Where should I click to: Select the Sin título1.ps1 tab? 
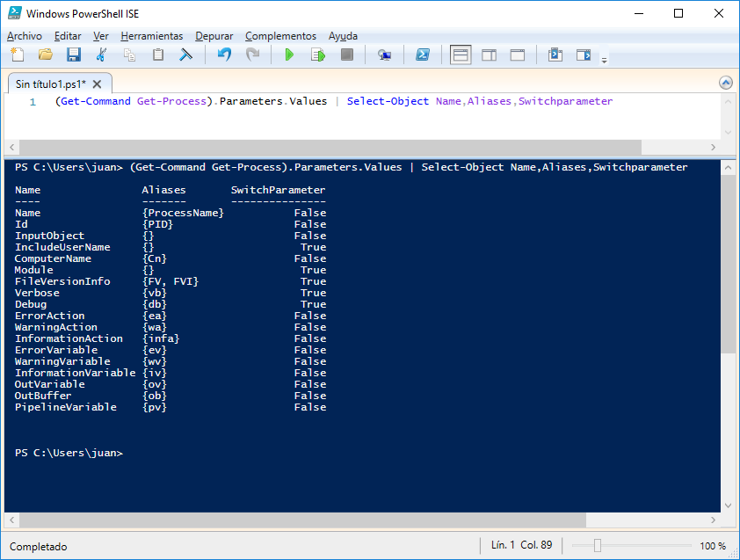point(50,84)
